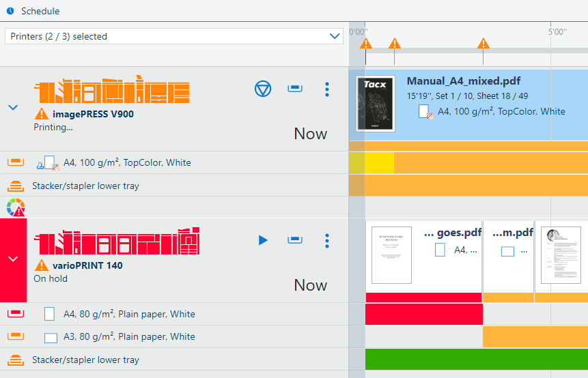Click the imagePRESS V900 printer name
The height and width of the screenshot is (378, 588).
point(93,114)
